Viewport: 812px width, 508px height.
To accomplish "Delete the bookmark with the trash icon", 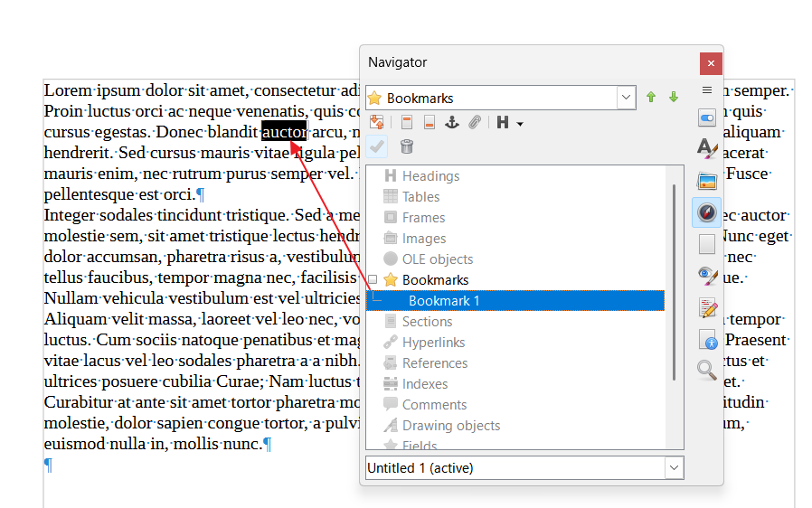I will [x=407, y=146].
